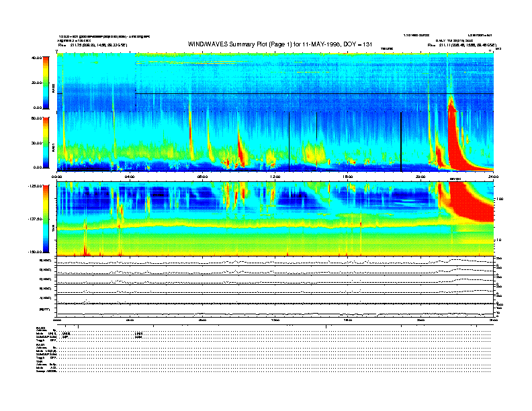The height and width of the screenshot is (411, 532).
Task: Click the yellow plasma line in TNR spectrogram
Action: tap(275, 226)
